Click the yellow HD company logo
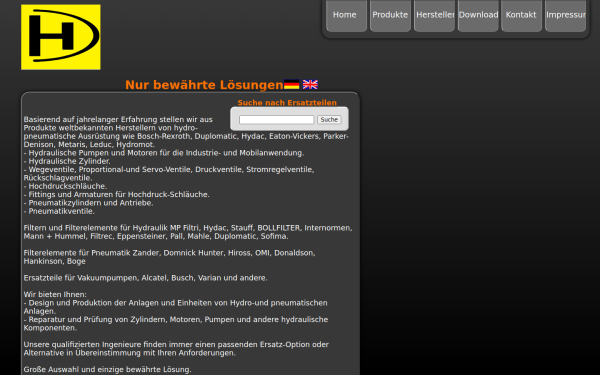The width and height of the screenshot is (600, 375). pos(61,37)
